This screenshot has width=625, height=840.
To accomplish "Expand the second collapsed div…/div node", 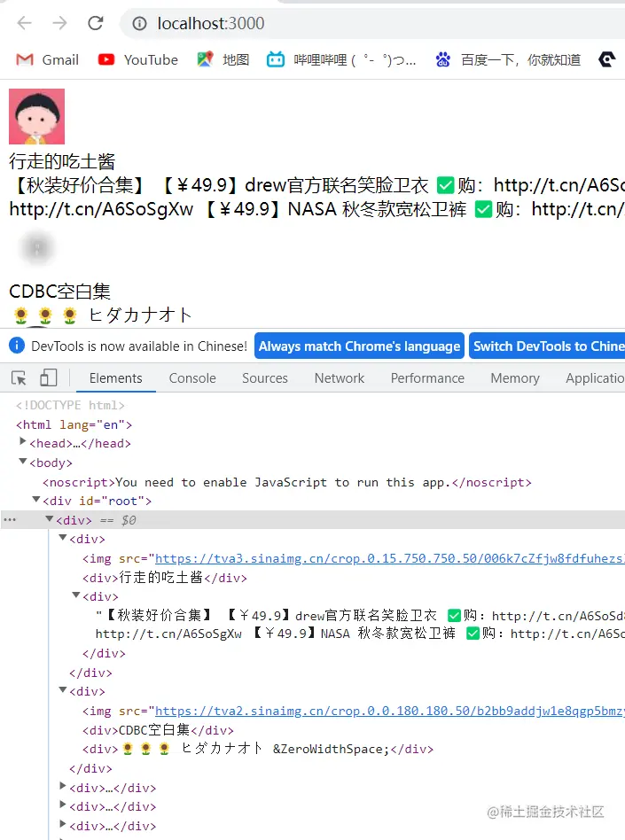I will coord(63,805).
